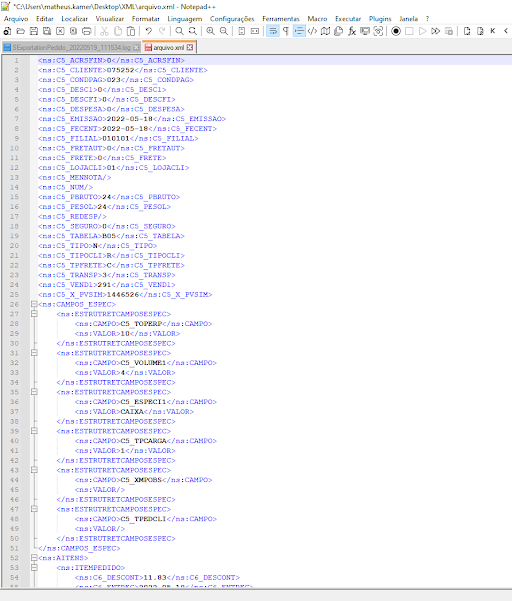
Task: Collapse the ns:CAMPOS_ESPEC fold on line 26
Action: (34, 304)
